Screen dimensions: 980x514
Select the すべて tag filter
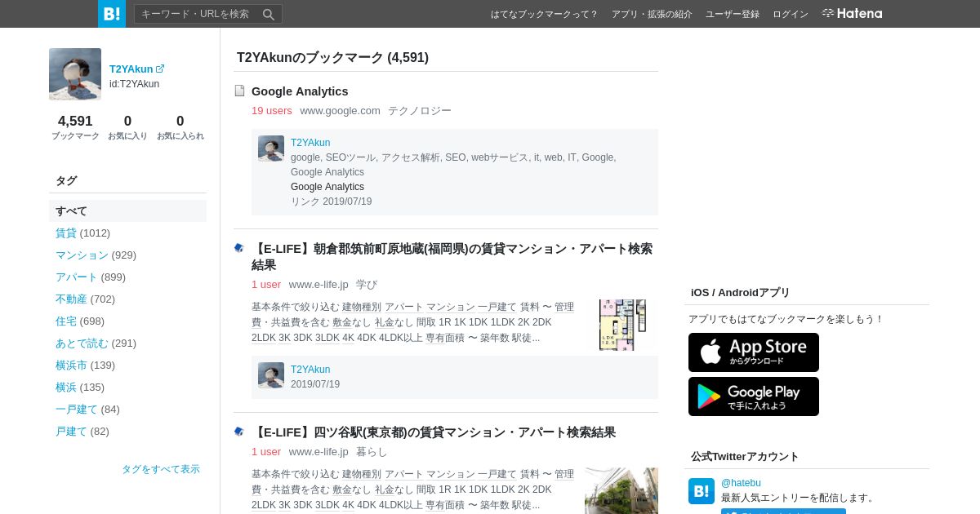pos(127,210)
